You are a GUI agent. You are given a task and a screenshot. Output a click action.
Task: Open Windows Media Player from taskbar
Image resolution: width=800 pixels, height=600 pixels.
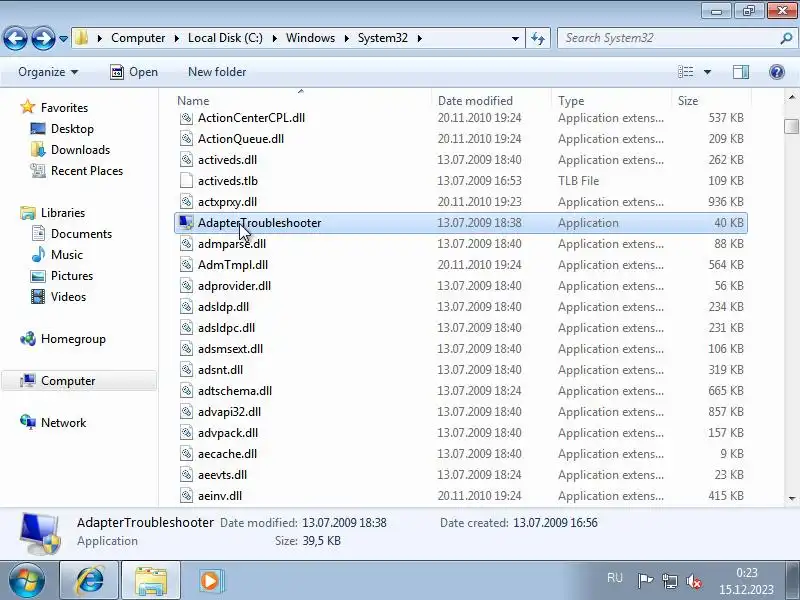point(210,581)
